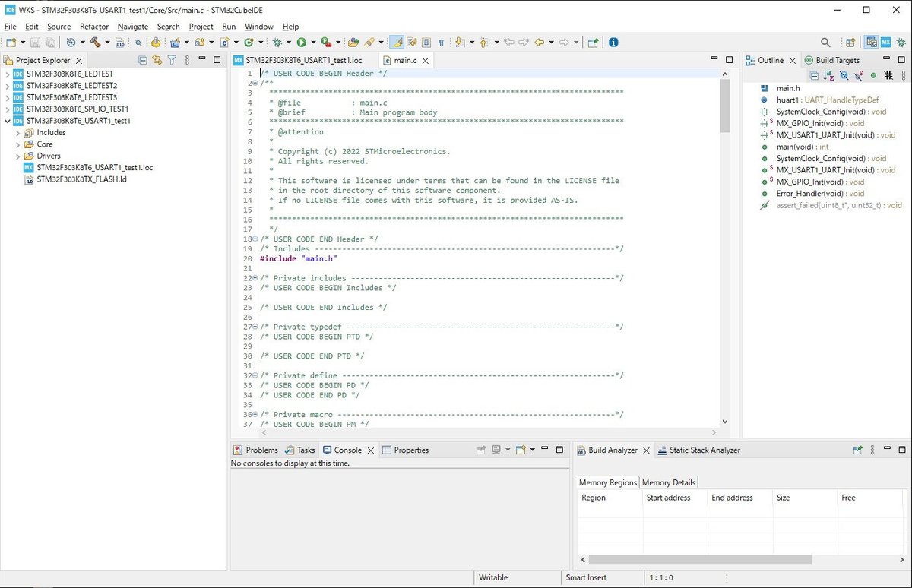Close the Console view tab
The width and height of the screenshot is (912, 588).
coord(371,450)
